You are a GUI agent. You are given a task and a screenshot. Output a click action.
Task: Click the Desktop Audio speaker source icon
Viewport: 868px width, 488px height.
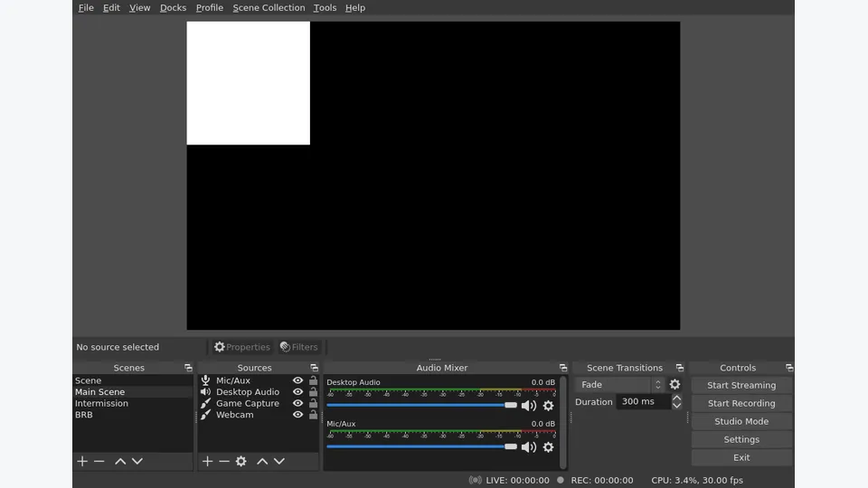click(x=205, y=391)
